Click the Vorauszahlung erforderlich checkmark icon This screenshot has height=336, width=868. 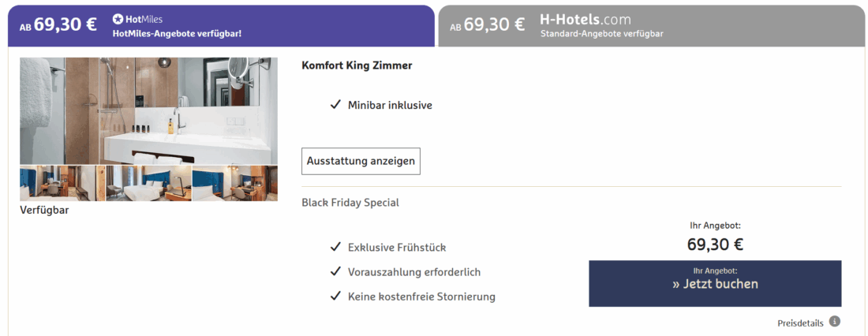pos(335,272)
